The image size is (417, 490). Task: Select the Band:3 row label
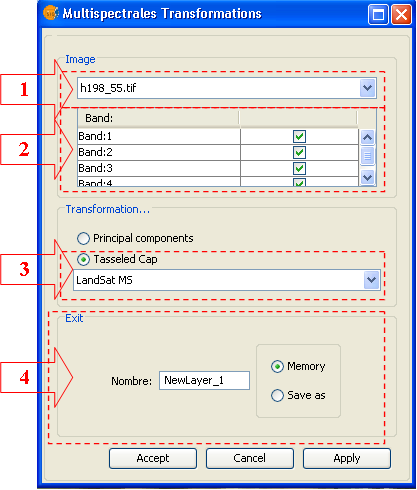[x=95, y=168]
